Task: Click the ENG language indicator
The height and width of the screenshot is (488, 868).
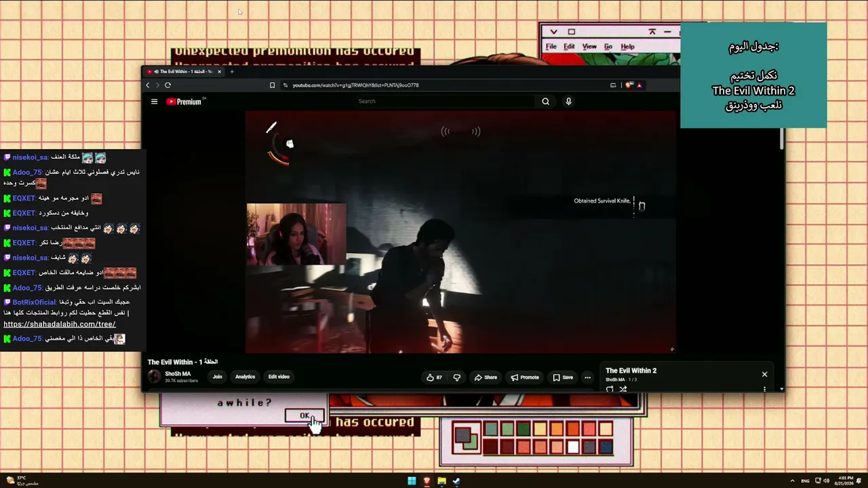Action: pyautogui.click(x=805, y=481)
